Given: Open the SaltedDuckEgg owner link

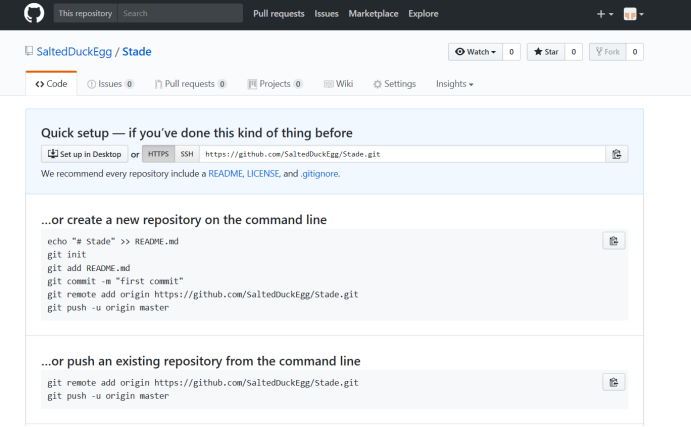Looking at the screenshot, I should click(x=74, y=52).
